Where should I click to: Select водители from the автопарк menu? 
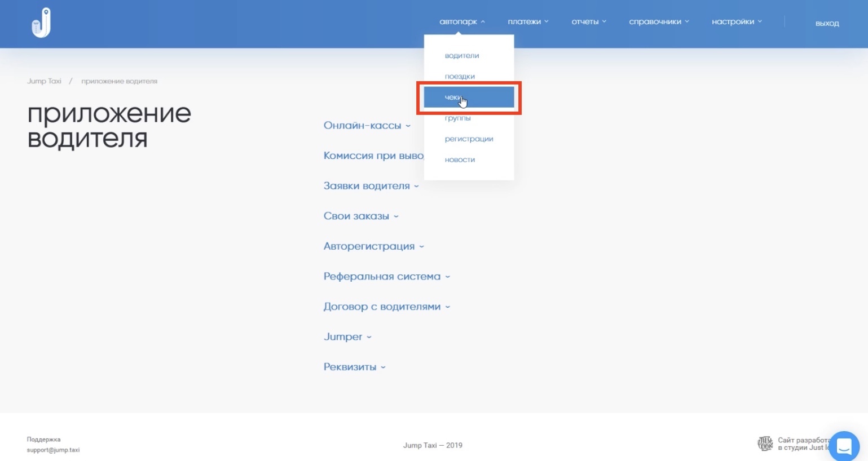point(462,56)
